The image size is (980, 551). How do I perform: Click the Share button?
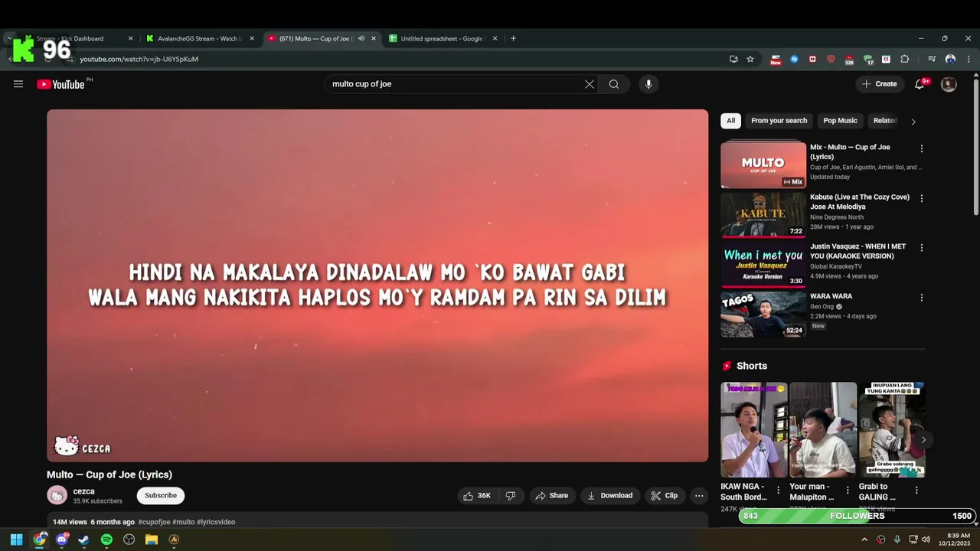pyautogui.click(x=552, y=496)
